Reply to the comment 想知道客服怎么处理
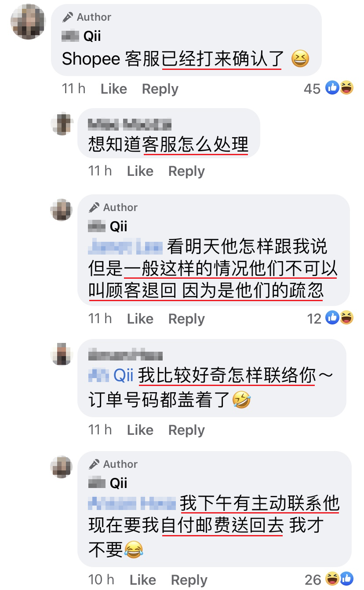This screenshot has width=364, height=590. [186, 171]
